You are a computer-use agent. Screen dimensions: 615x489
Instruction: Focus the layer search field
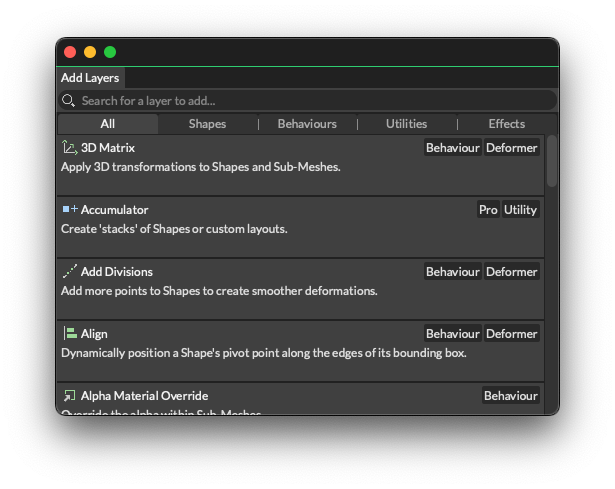pos(310,101)
